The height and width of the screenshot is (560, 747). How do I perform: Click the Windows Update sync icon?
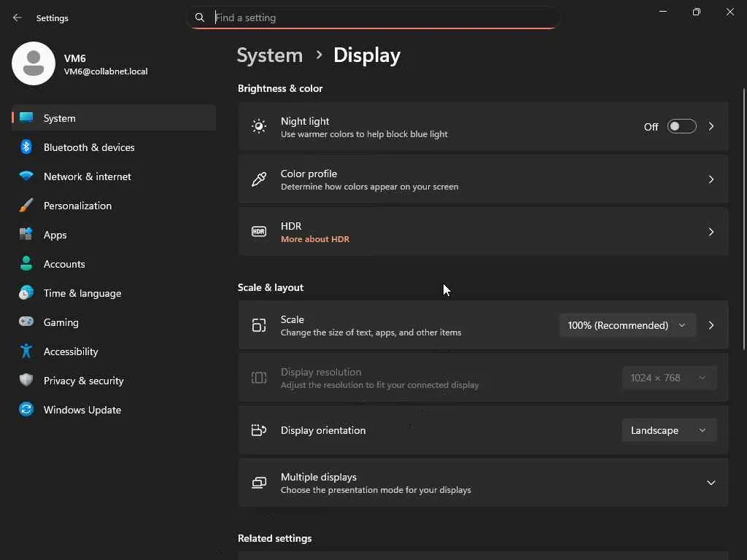point(26,410)
